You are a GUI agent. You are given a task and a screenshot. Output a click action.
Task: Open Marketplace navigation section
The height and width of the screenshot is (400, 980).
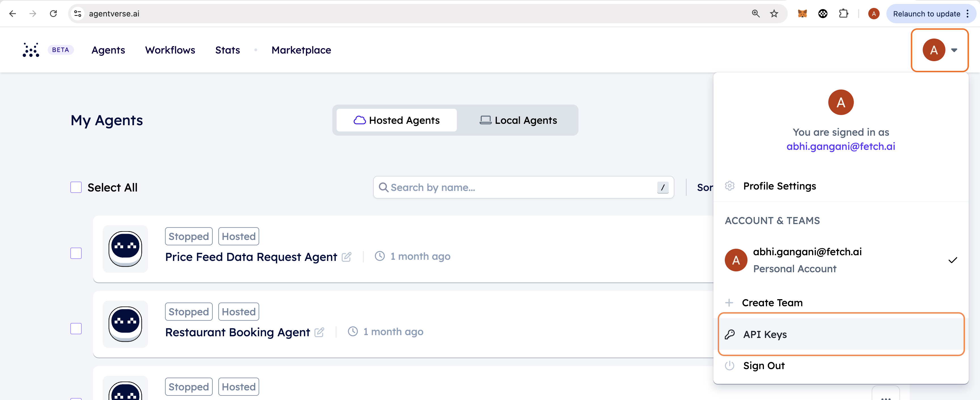[x=301, y=49]
